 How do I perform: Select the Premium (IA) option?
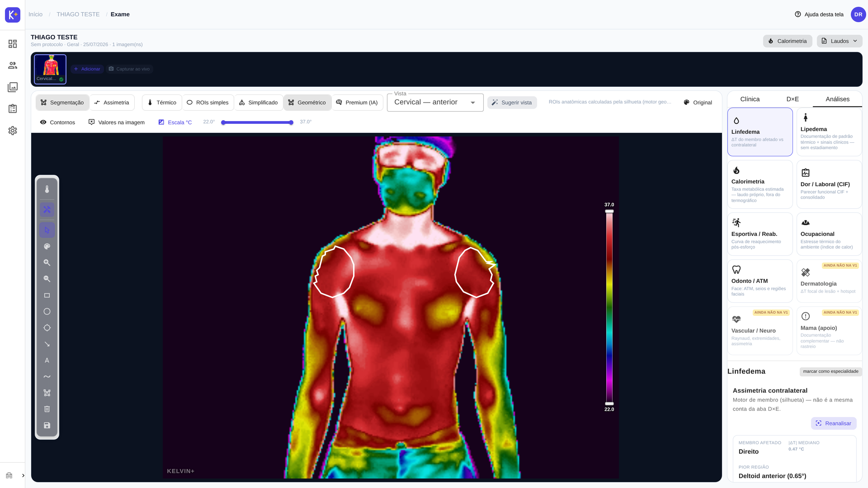click(357, 103)
